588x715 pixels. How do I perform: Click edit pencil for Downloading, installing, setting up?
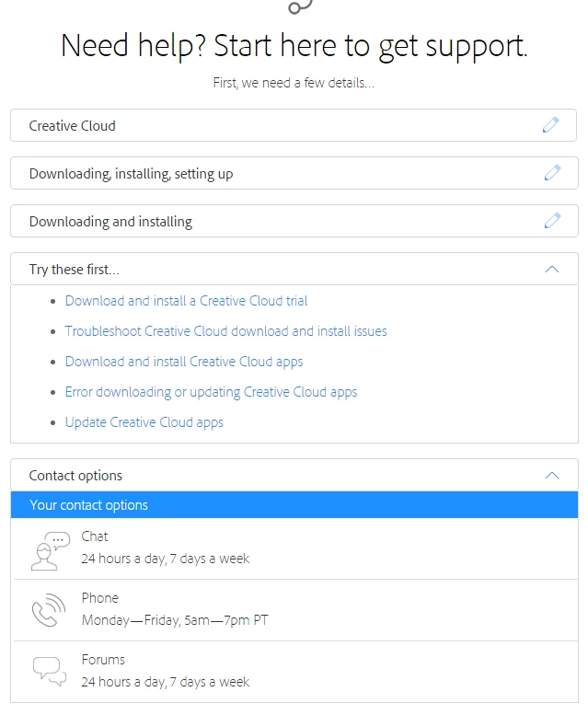click(x=551, y=173)
